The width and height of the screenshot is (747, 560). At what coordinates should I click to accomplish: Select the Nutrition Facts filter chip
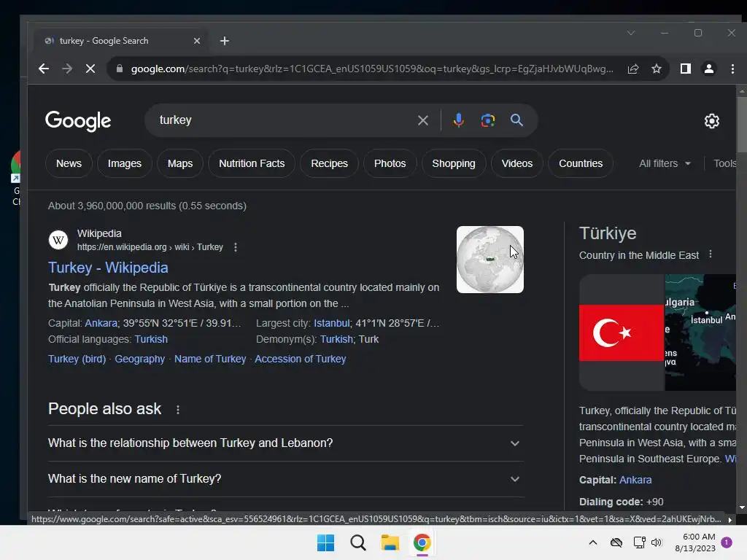(x=252, y=163)
